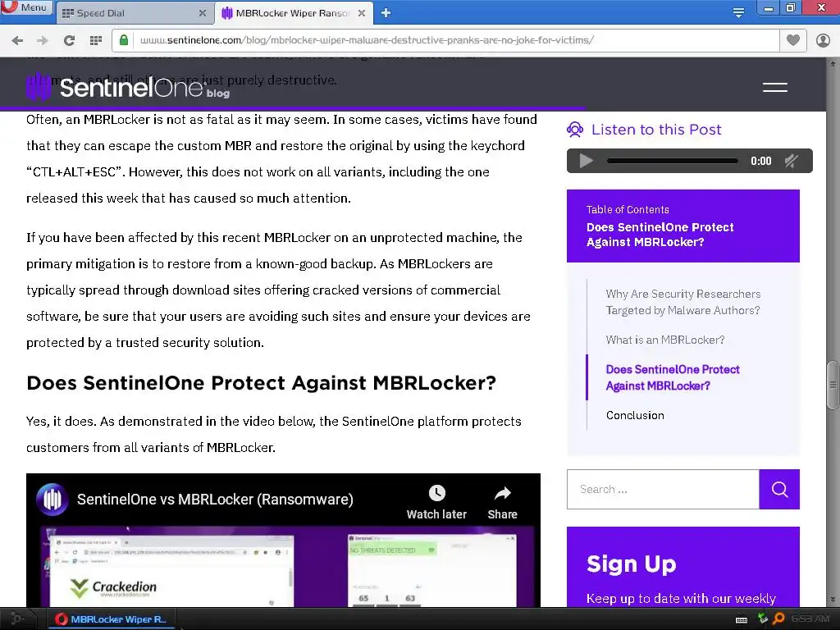840x630 pixels.
Task: Open the hamburger navigation menu
Action: point(775,87)
